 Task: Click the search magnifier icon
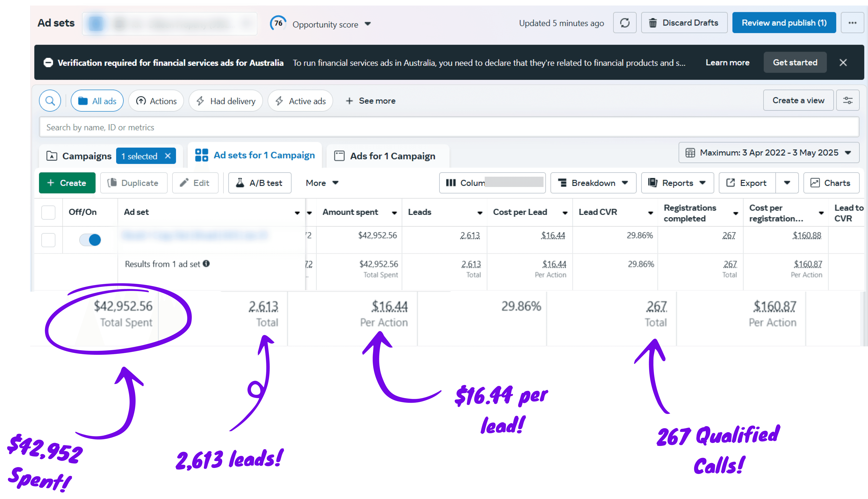point(50,101)
